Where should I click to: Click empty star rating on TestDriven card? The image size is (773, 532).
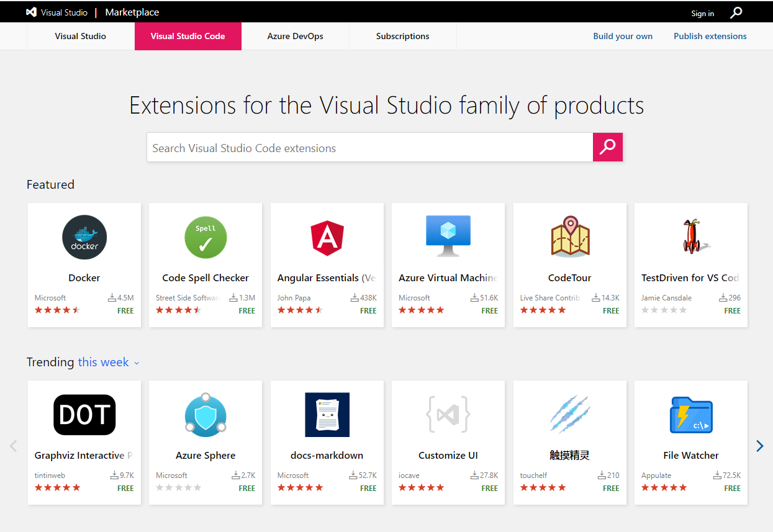coord(664,310)
